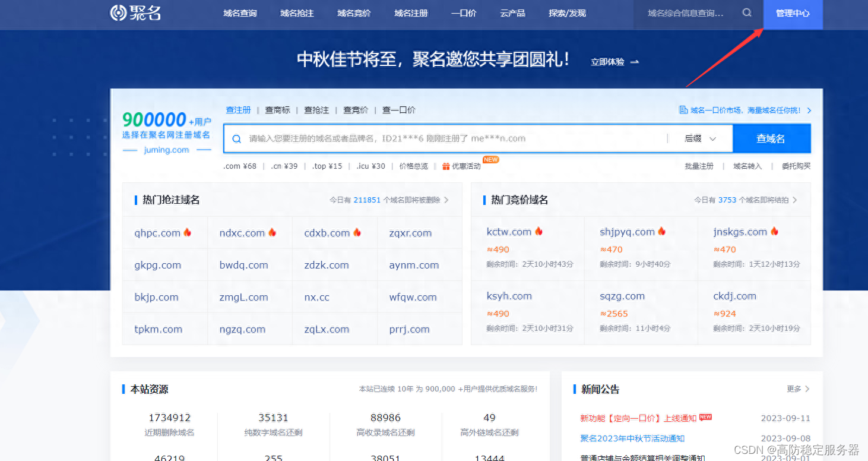Open 一口价 menu item
This screenshot has width=868, height=461.
464,13
